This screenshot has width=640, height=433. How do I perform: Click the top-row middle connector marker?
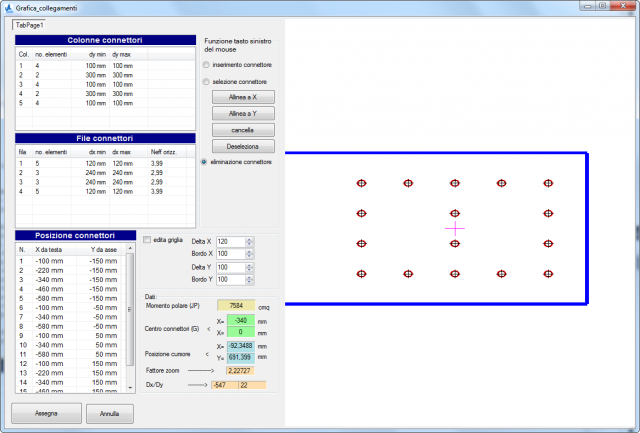coord(455,184)
